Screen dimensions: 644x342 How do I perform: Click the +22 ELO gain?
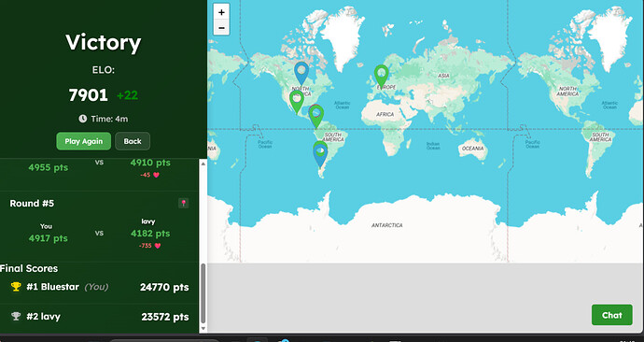tap(127, 95)
